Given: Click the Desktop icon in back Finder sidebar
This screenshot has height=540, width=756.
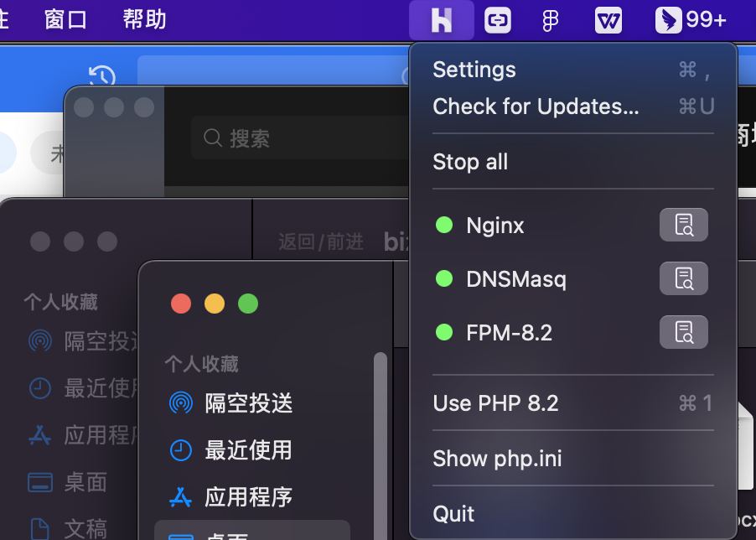Looking at the screenshot, I should coord(40,482).
